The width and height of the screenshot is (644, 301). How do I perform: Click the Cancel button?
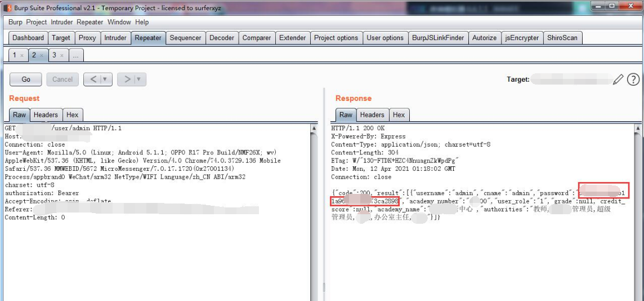62,79
